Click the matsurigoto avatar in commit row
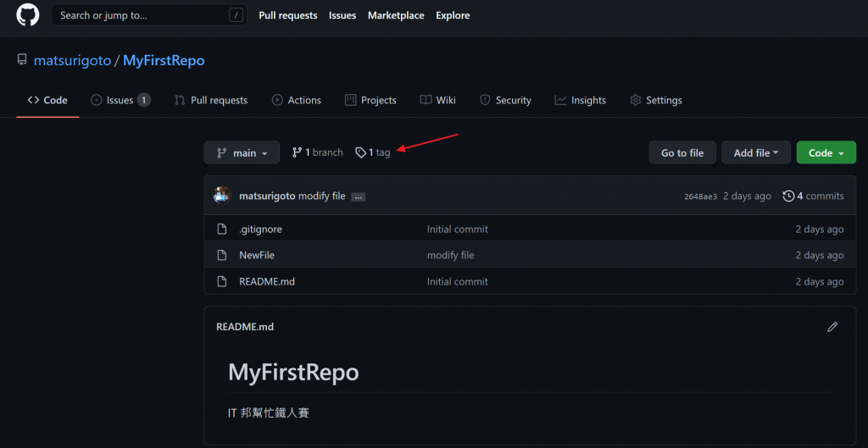Screen dimensions: 868x448 [x=222, y=196]
